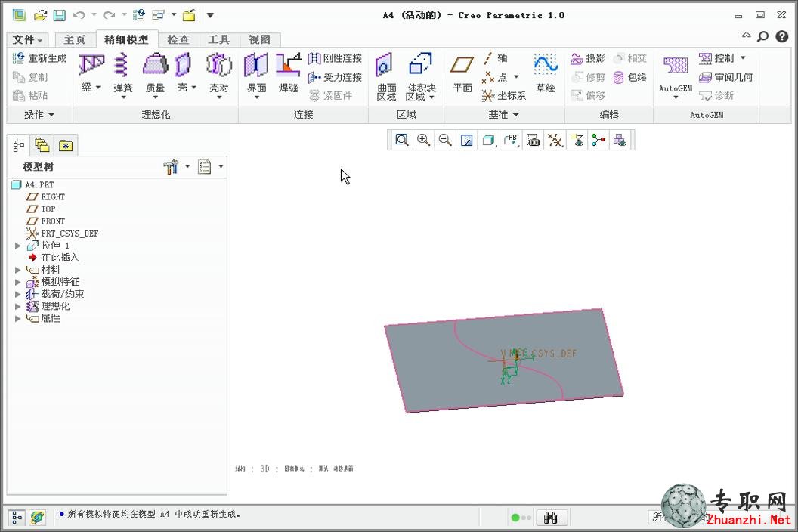Screen dimensions: 798x532
Task: Select 在此插入 marker in model tree
Action: [x=54, y=258]
